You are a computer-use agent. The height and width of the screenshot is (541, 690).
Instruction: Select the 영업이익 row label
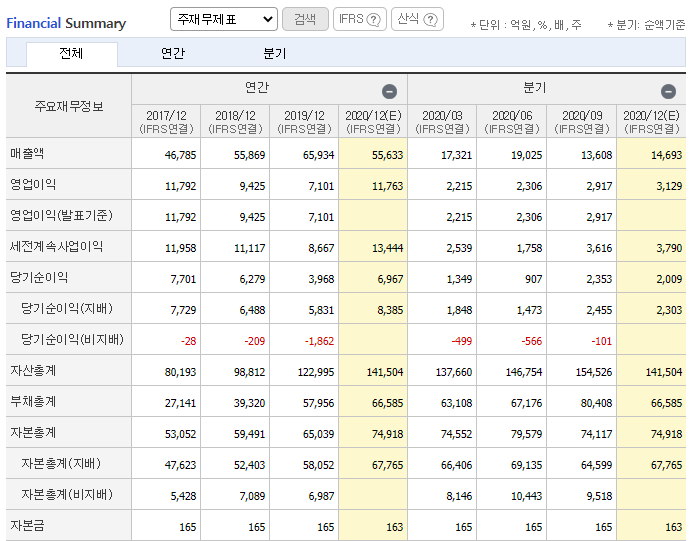pyautogui.click(x=33, y=184)
